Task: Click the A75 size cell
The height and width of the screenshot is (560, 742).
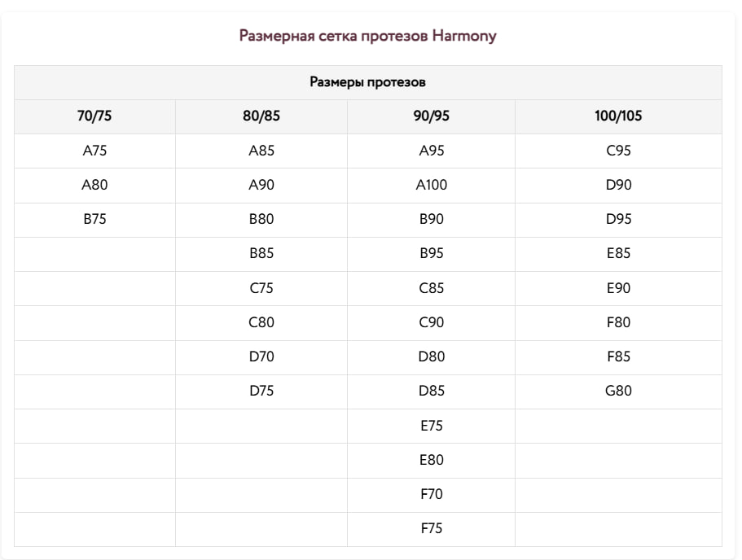Action: [94, 151]
